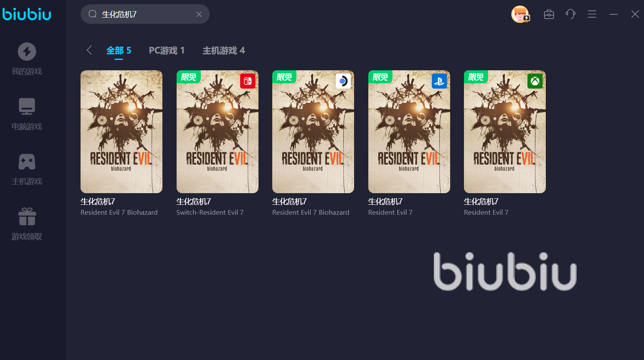The image size is (644, 360).
Task: Click the 电脑游戏 sidebar label
Action: 27,127
